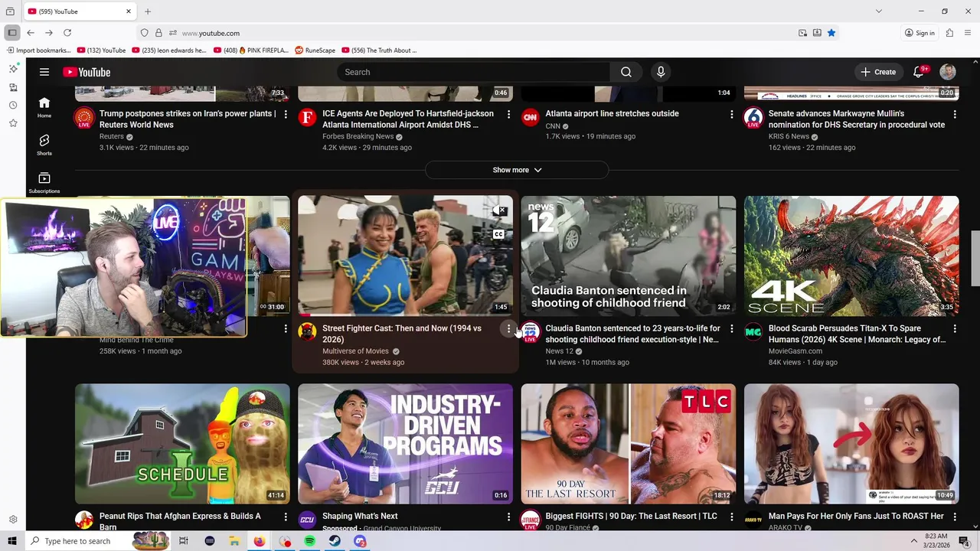Toggle the blue bookmark star
This screenshot has width=980, height=551.
[831, 33]
